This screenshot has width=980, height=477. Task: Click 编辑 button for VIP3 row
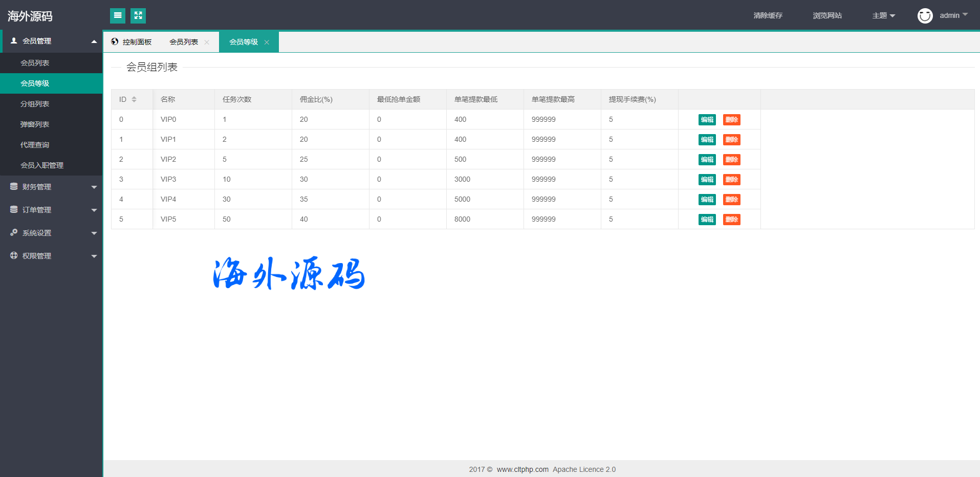tap(707, 180)
